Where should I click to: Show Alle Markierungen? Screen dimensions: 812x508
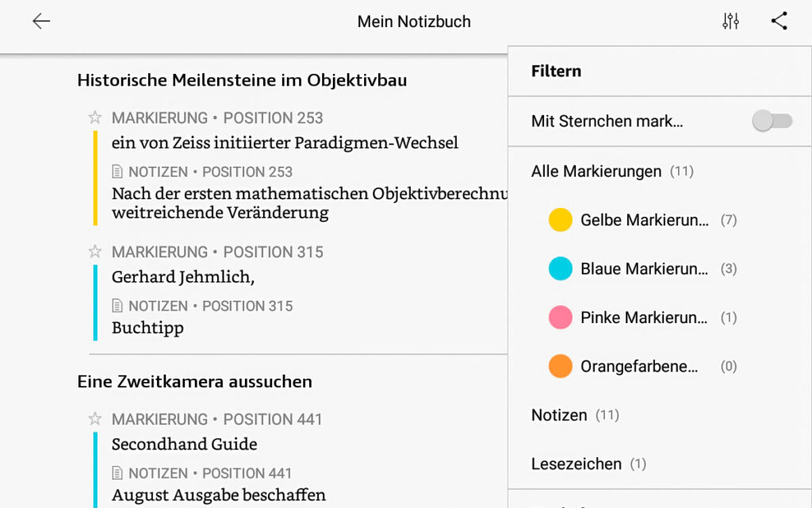596,171
